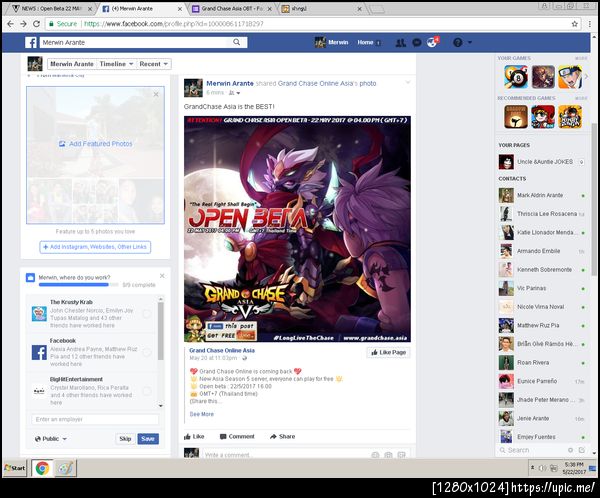Open Timeline dropdown
Screen dimensions: 600x498
point(116,64)
